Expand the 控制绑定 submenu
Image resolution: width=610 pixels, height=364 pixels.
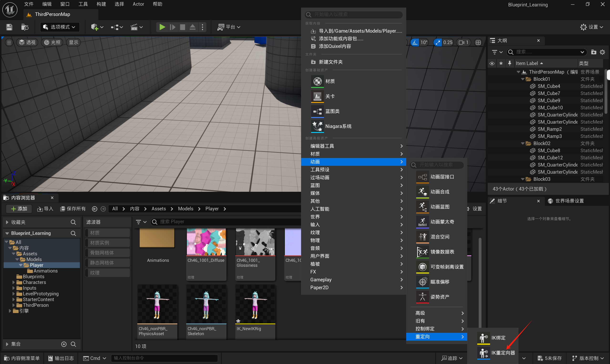[436, 329]
